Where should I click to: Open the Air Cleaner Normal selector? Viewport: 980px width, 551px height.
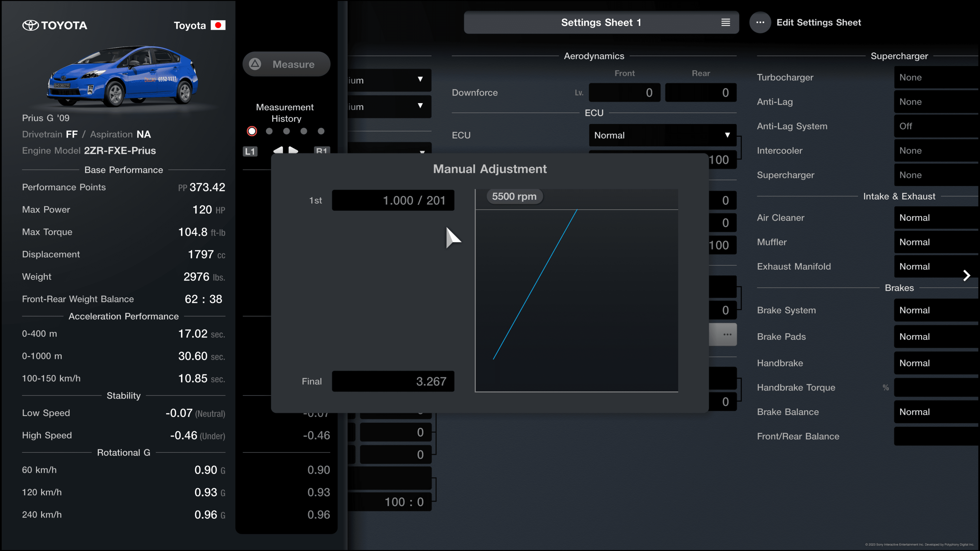click(x=937, y=218)
